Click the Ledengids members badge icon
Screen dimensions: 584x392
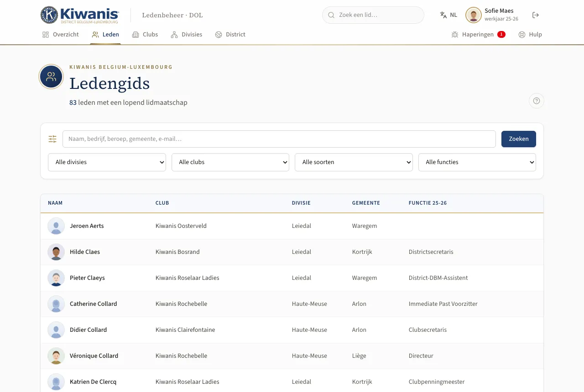point(51,77)
